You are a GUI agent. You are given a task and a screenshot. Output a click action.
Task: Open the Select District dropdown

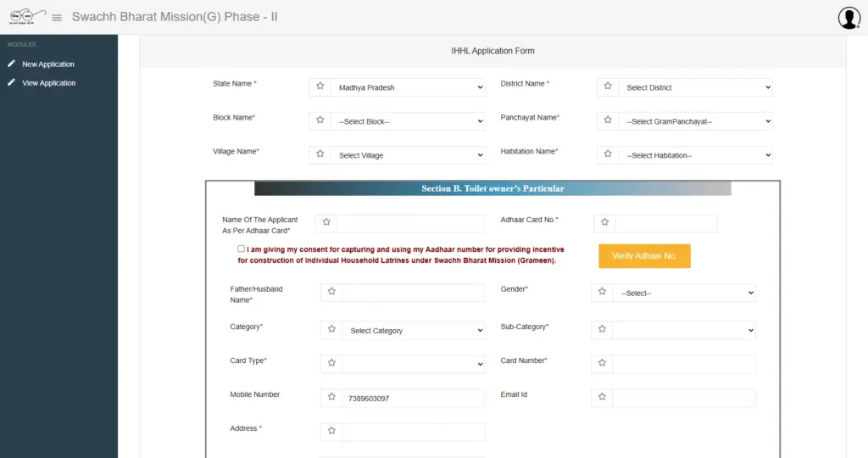click(x=695, y=87)
